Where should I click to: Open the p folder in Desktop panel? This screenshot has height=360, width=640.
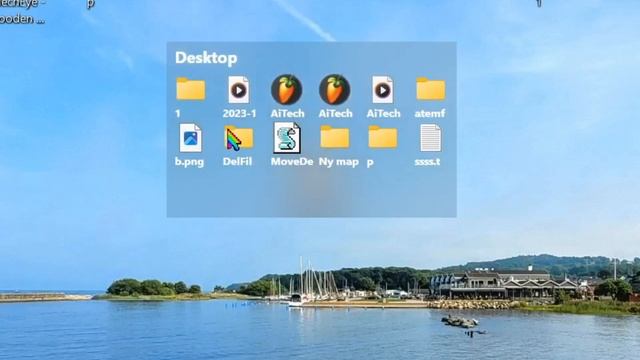[x=382, y=137]
